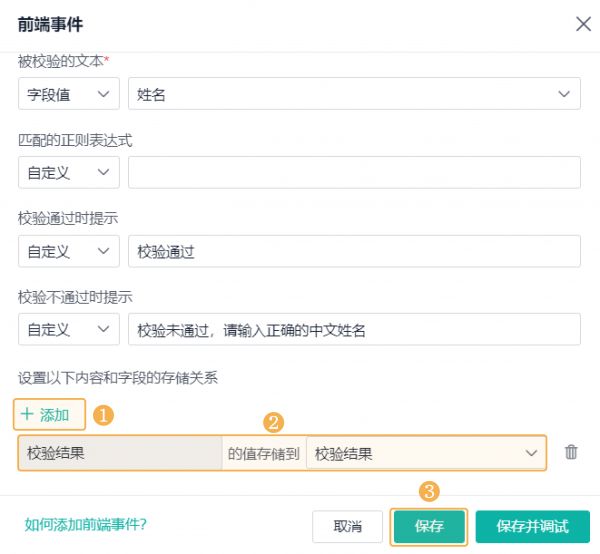Click the 校验通过 message input field

click(x=354, y=251)
